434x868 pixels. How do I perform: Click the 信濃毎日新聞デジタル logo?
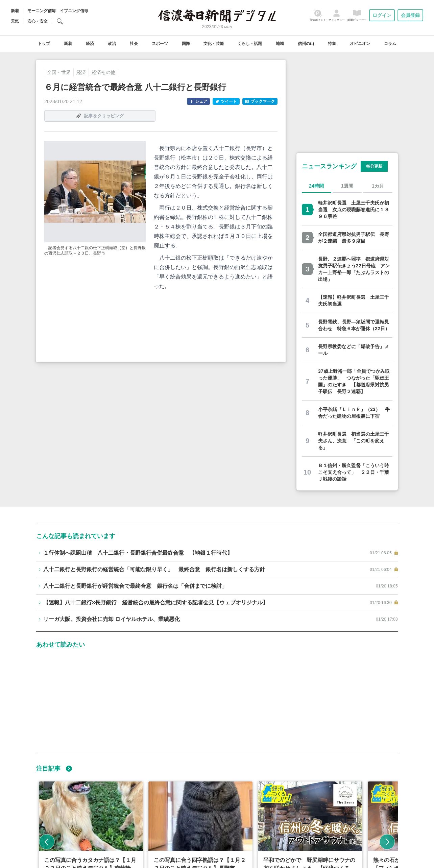pos(217,16)
